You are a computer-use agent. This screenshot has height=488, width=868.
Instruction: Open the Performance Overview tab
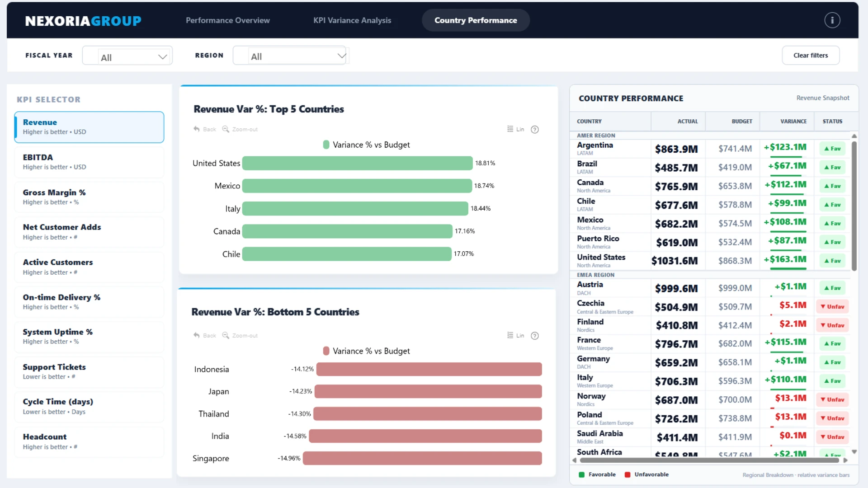pos(227,20)
